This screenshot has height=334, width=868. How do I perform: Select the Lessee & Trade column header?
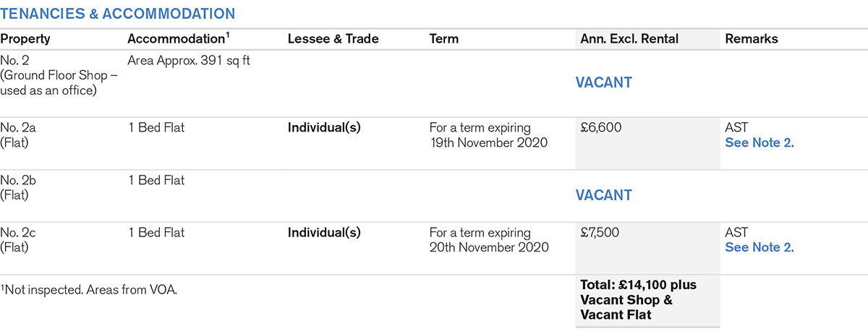pos(334,39)
